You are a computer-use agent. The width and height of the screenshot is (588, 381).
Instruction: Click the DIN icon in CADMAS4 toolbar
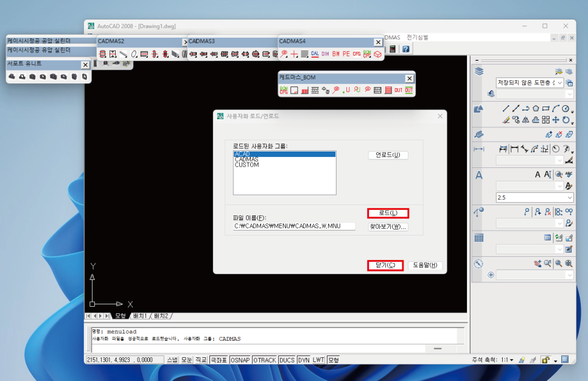pos(325,54)
